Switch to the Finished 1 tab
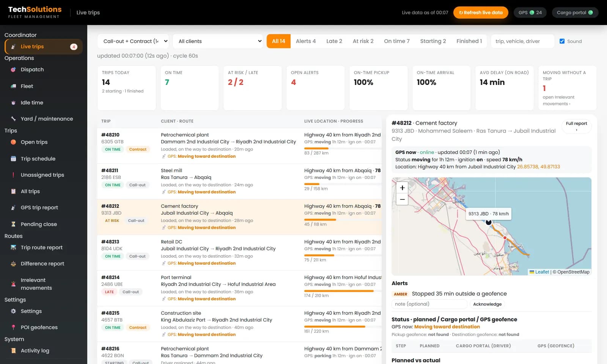 469,41
